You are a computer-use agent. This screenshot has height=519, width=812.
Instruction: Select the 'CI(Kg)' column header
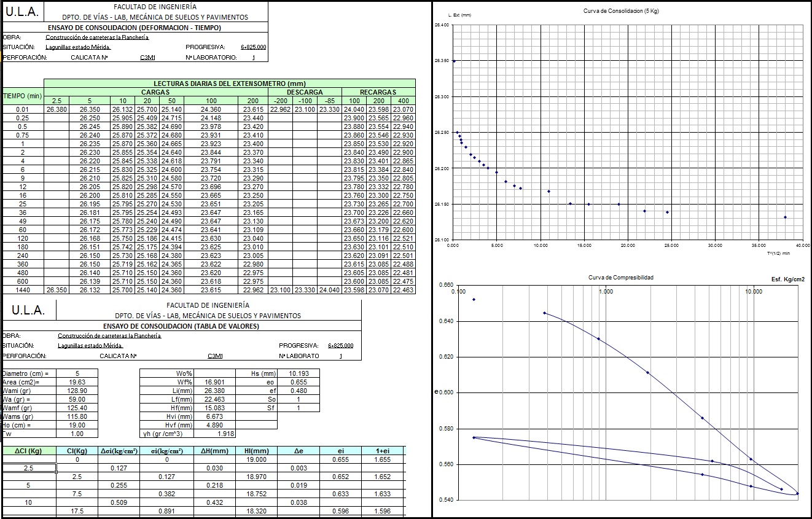[77, 451]
